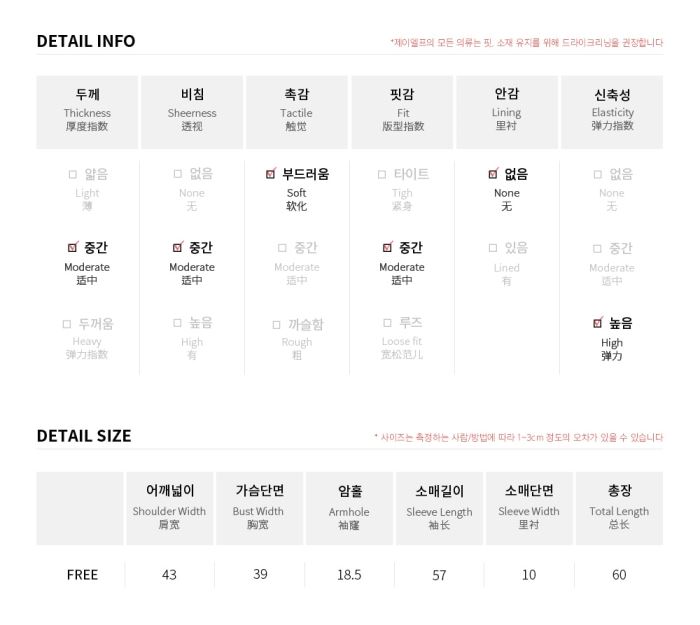Viewport: 700px width, 625px height.
Task: Toggle the Moderate fit checkbox
Action: [x=388, y=247]
